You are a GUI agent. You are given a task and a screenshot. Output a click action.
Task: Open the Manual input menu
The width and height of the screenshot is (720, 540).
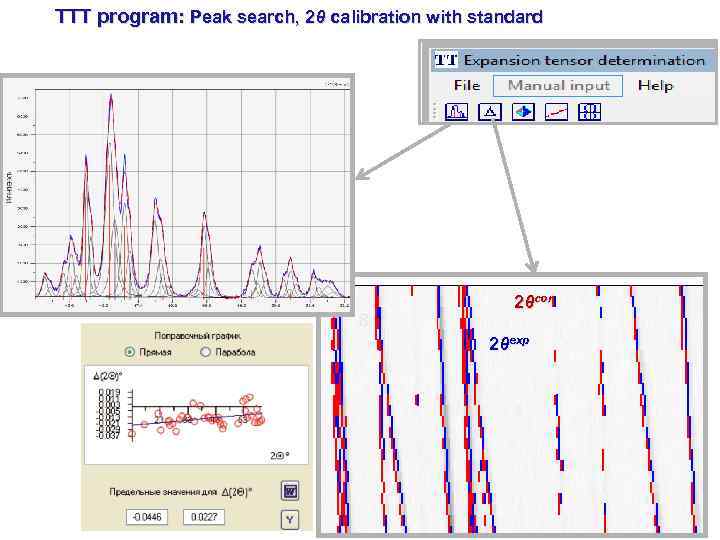click(x=558, y=86)
